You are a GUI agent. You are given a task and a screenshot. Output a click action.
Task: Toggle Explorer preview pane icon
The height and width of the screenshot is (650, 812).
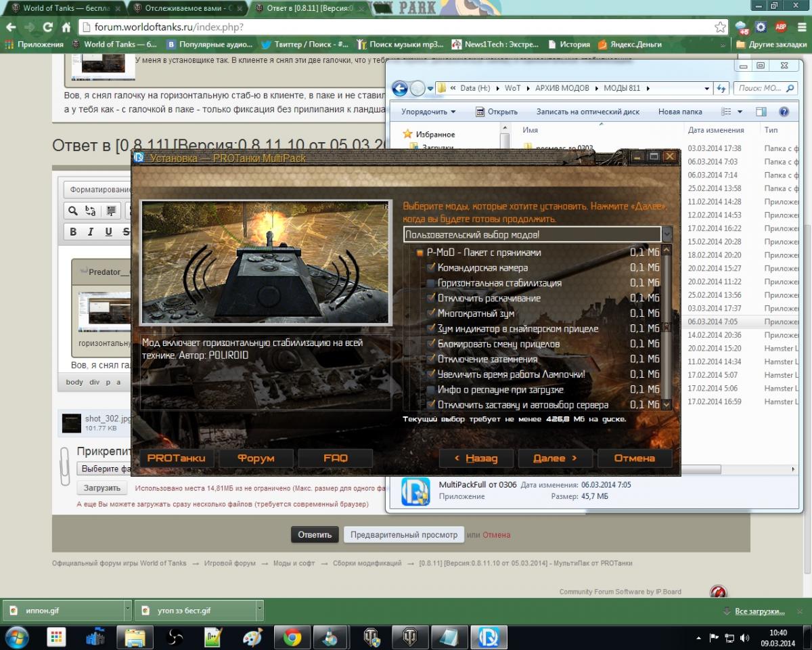761,112
